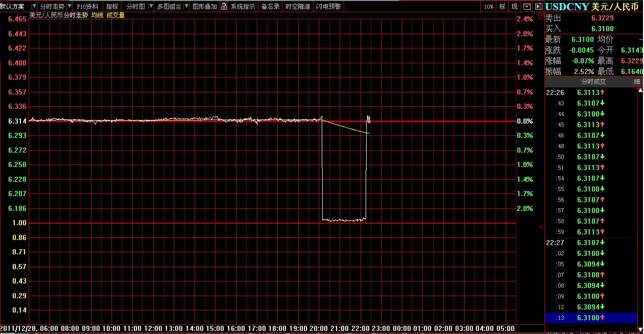This screenshot has height=334, width=644.
Task: Select the 分时图 toolbar button
Action: pos(135,7)
